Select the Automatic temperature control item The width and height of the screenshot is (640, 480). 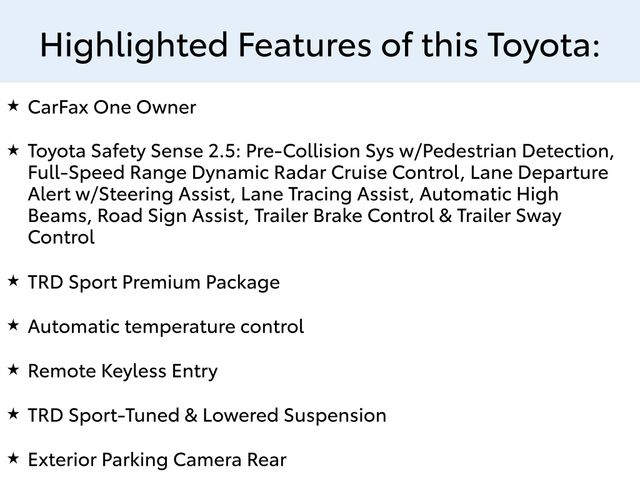tap(165, 327)
